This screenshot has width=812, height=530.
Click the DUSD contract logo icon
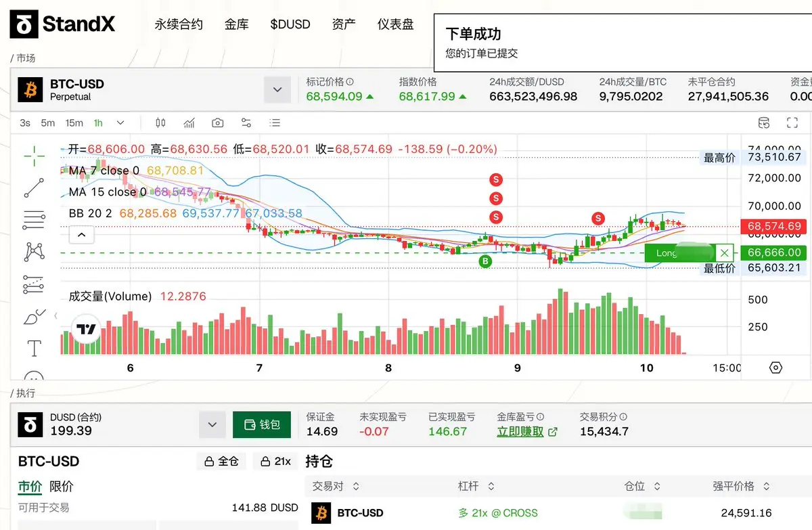pos(30,424)
